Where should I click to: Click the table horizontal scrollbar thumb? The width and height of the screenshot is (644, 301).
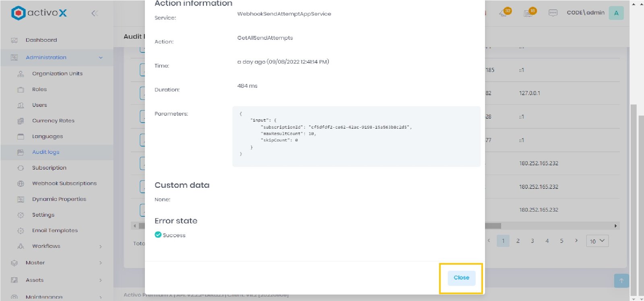493,226
